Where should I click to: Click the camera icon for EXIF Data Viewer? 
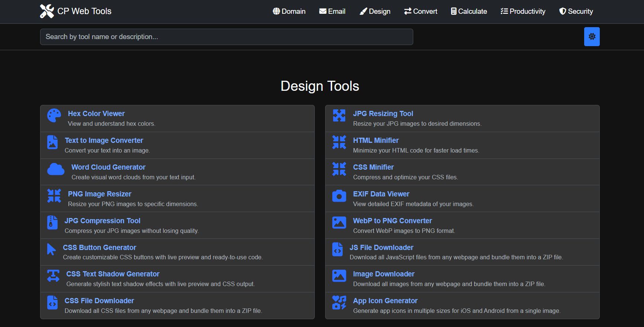point(339,196)
